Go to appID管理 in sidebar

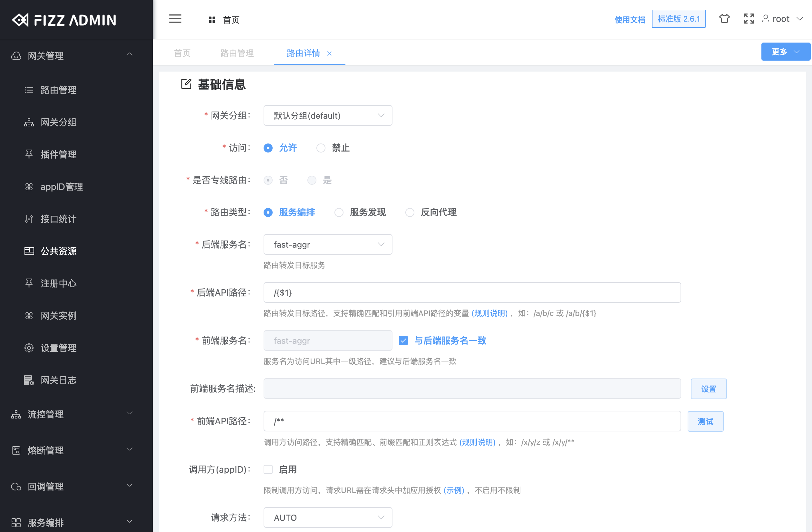coord(62,187)
